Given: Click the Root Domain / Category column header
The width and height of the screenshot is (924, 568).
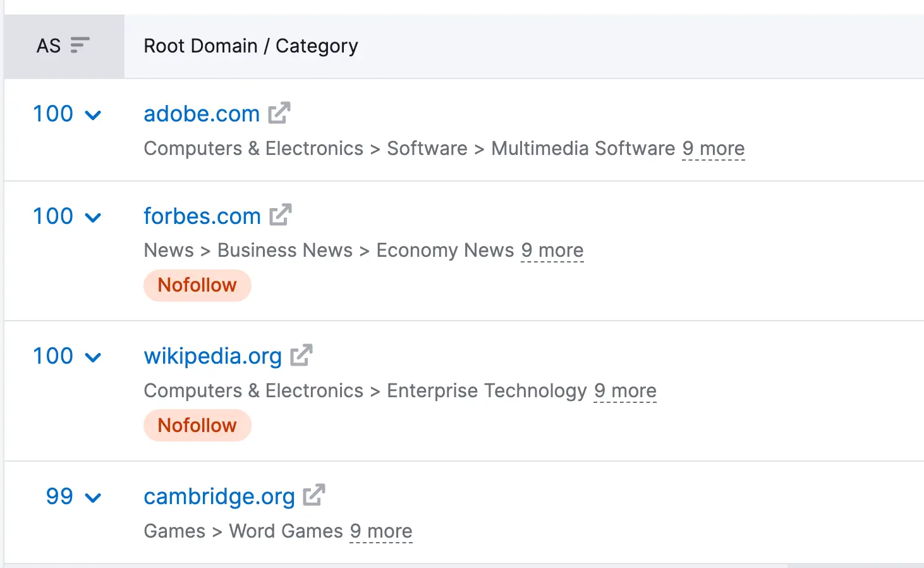Looking at the screenshot, I should click(x=251, y=46).
